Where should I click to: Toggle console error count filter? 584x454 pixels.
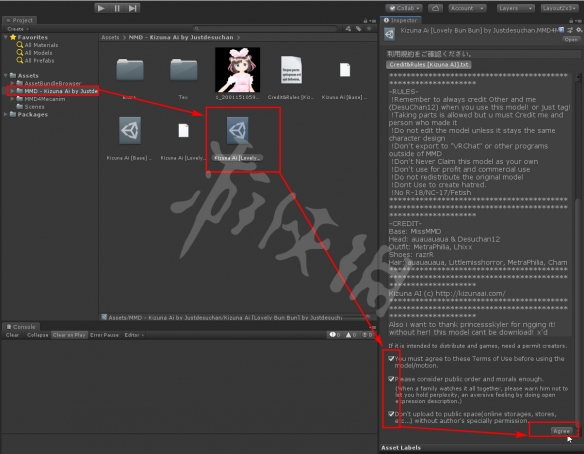[367, 335]
